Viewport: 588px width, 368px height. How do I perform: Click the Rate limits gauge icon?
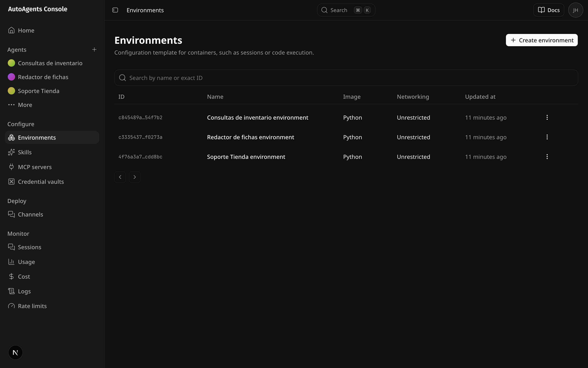11,306
